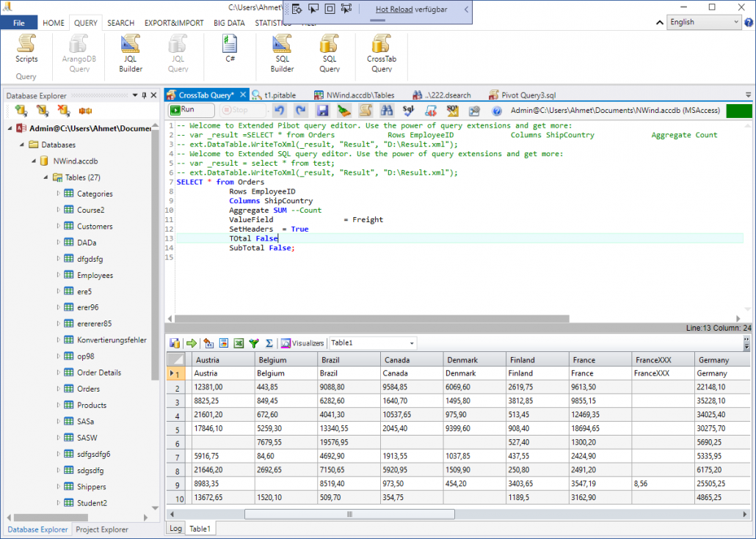756x539 pixels.
Task: Click the report icon in results toolbar
Action: coord(224,343)
